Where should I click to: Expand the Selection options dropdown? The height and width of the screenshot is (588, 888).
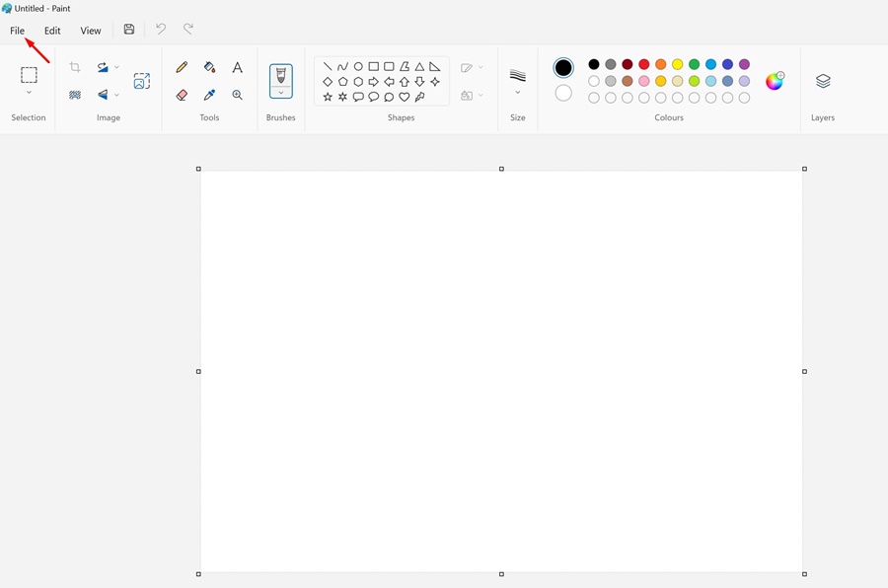tap(29, 93)
